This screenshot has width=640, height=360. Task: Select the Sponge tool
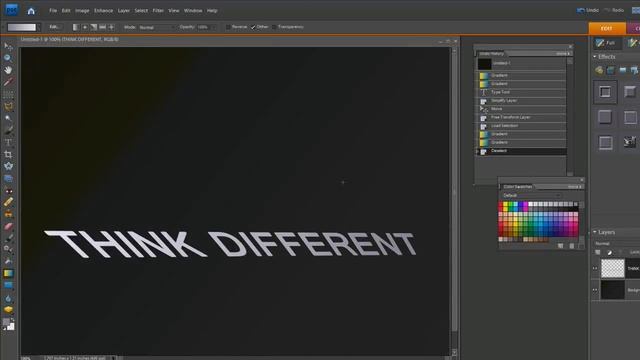pos(8,310)
